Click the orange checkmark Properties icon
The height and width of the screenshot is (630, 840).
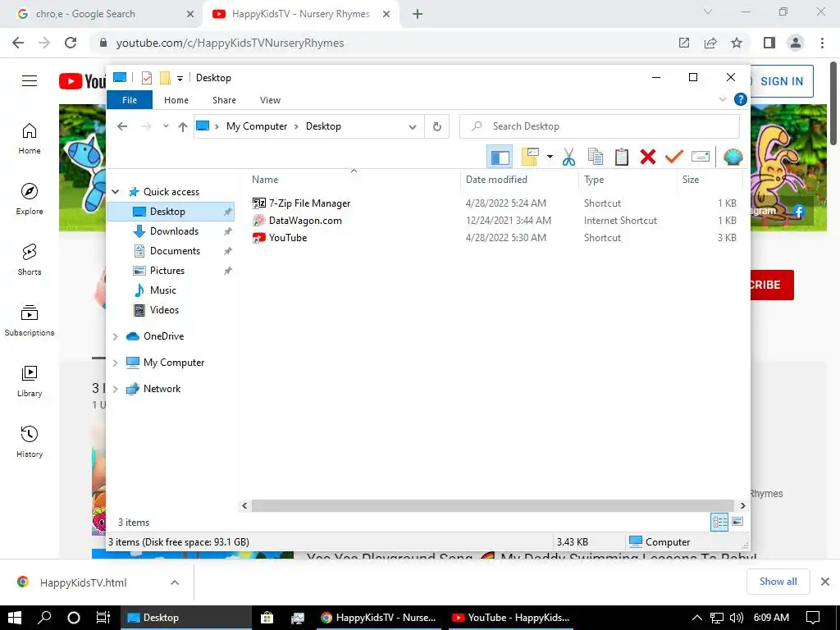(674, 157)
